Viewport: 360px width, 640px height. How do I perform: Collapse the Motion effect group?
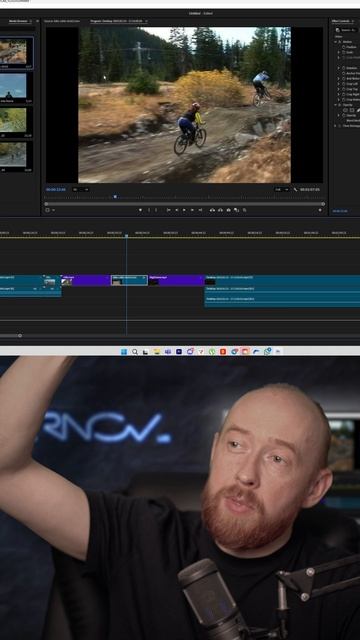pos(335,42)
